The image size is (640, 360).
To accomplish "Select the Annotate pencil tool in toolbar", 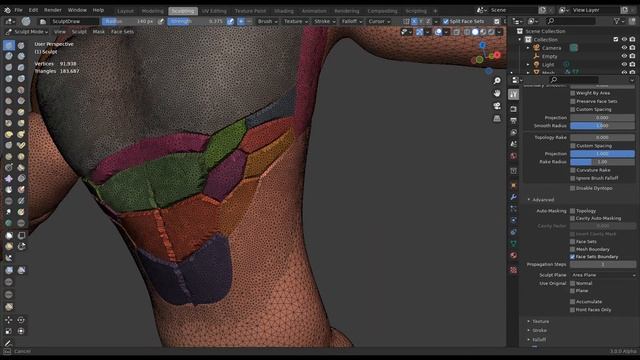I will pyautogui.click(x=8, y=343).
